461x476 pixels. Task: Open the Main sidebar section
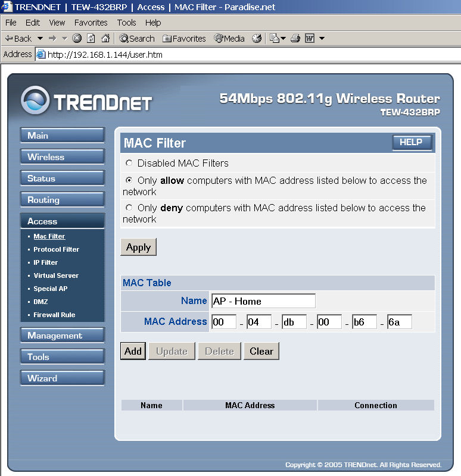[63, 136]
